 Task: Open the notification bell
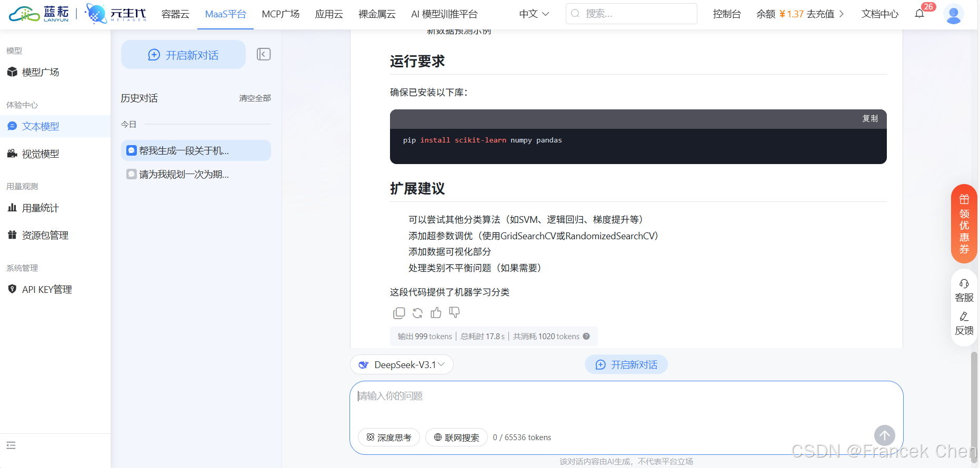coord(919,14)
